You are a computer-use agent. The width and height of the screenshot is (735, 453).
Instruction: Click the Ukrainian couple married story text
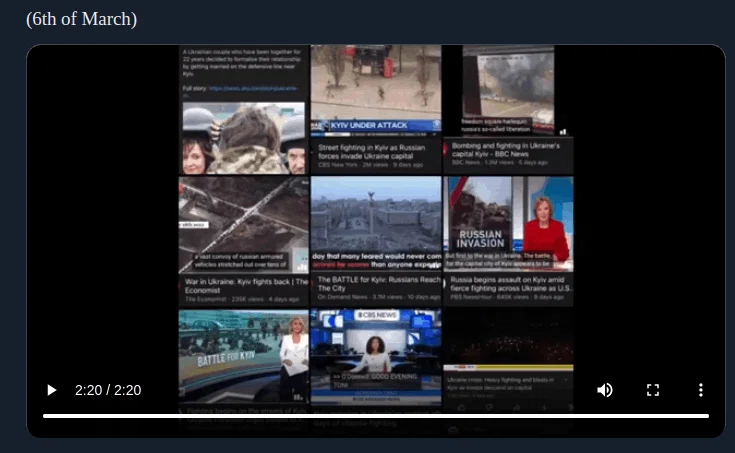click(242, 63)
